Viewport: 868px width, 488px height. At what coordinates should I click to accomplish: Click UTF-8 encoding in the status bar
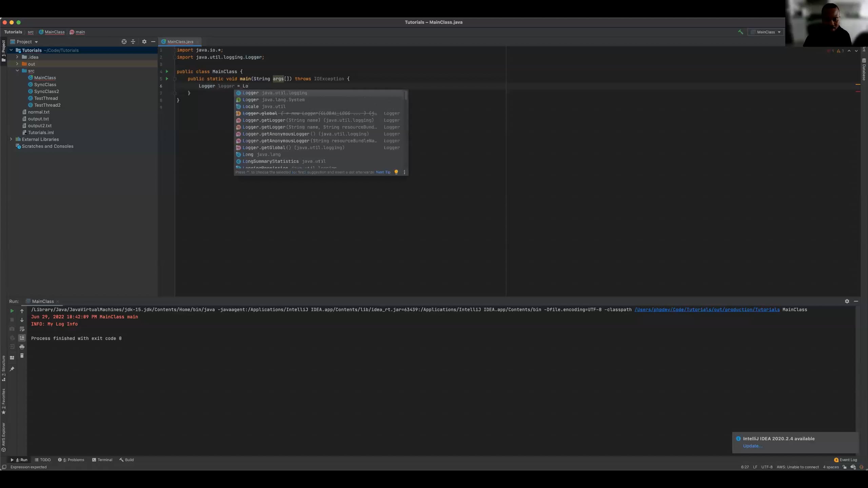point(767,467)
